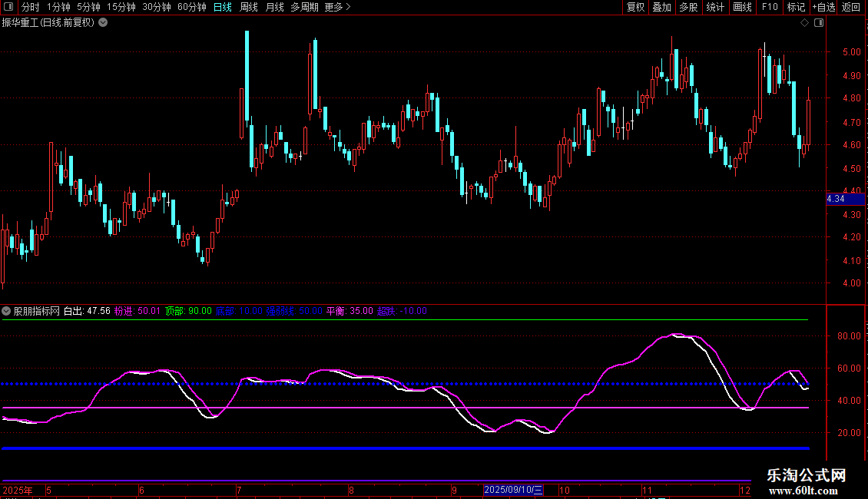Select the 5分钟 period

88,7
